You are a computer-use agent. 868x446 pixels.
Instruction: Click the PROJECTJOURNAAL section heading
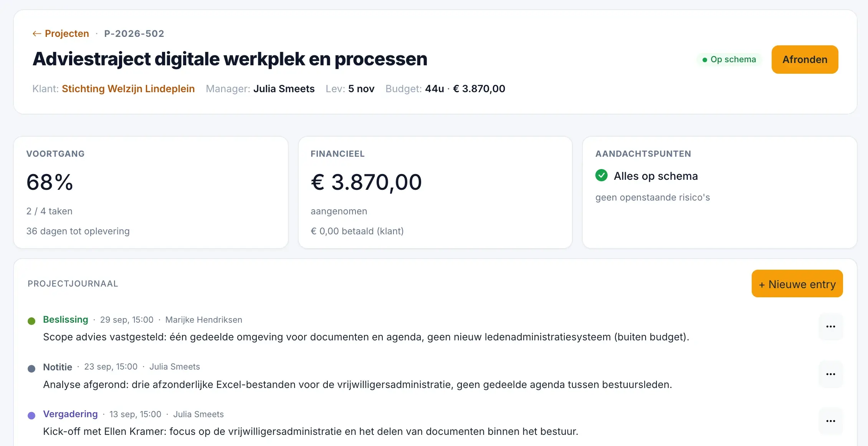[x=73, y=284]
